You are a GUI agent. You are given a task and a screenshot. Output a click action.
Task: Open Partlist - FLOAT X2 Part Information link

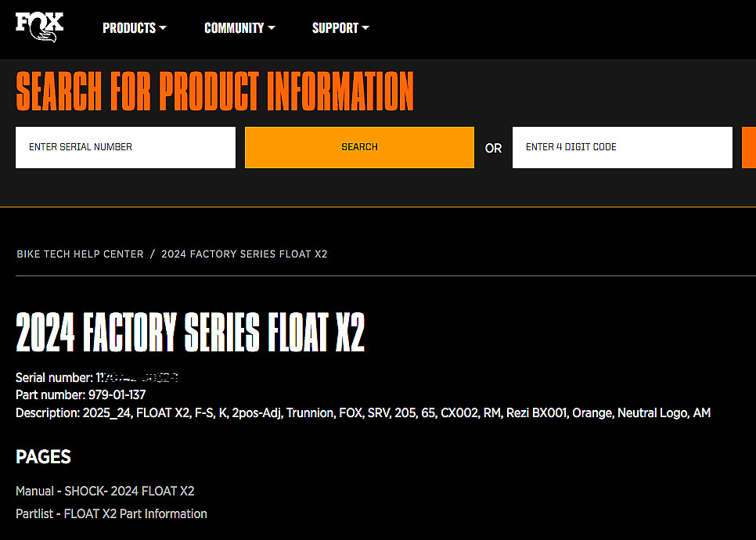coord(111,514)
